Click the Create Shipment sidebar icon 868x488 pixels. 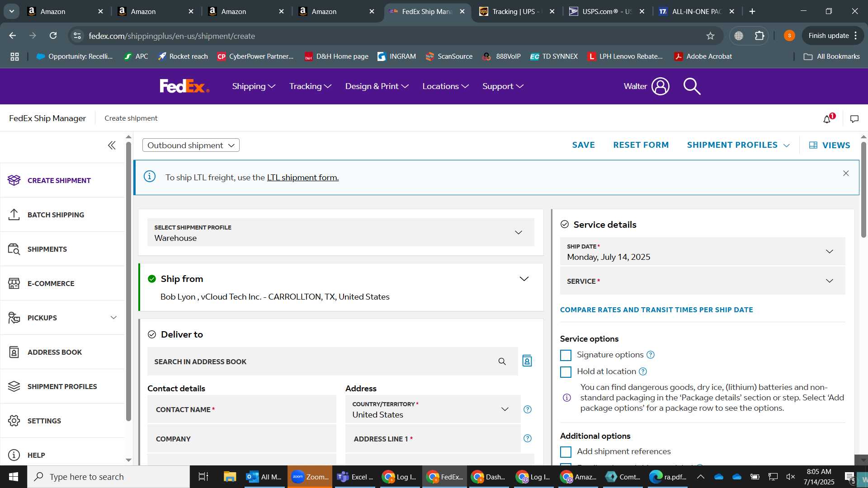14,180
